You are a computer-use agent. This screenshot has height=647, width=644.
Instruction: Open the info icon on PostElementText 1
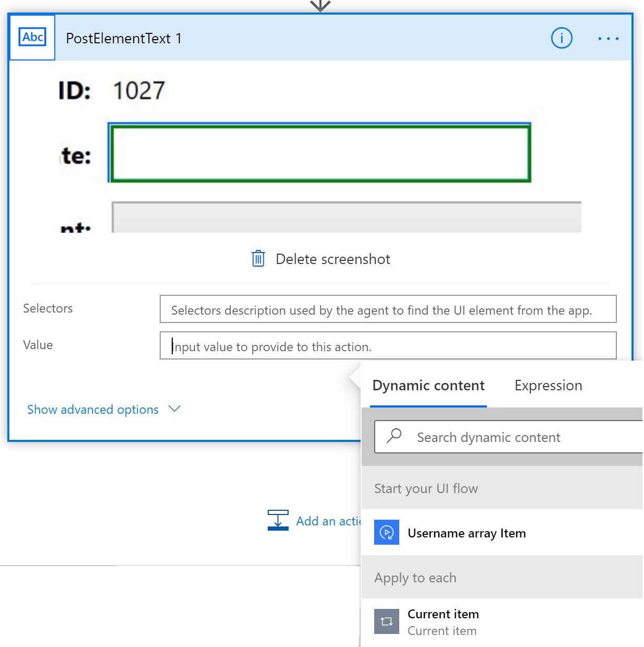pyautogui.click(x=562, y=38)
